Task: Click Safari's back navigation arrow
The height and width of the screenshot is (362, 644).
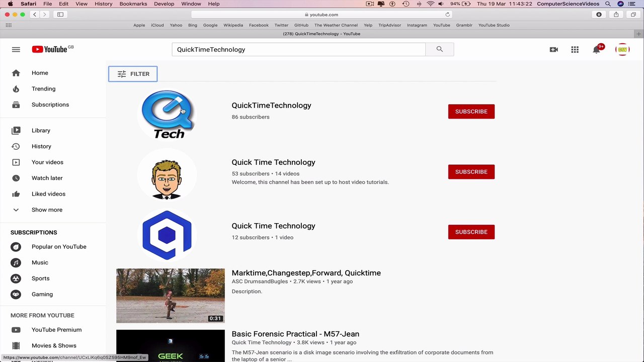Action: (x=35, y=15)
